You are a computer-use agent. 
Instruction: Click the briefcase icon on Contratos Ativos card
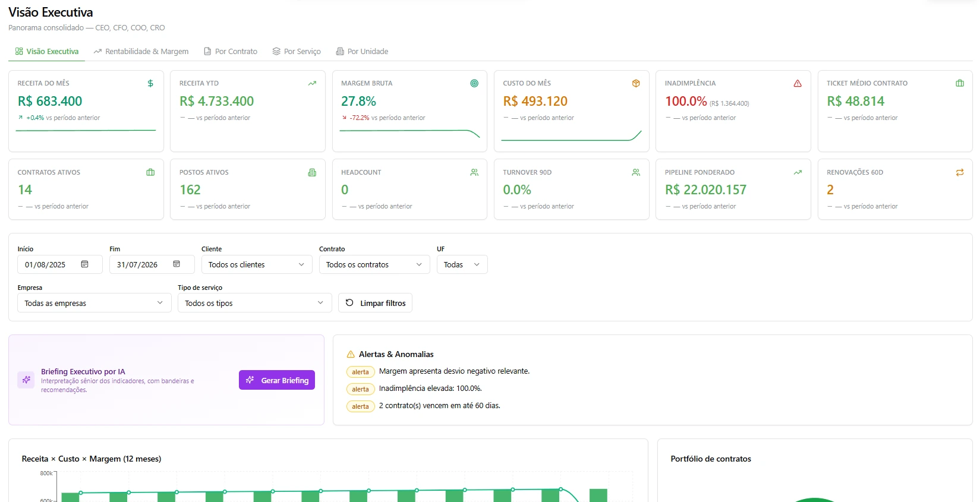point(150,172)
